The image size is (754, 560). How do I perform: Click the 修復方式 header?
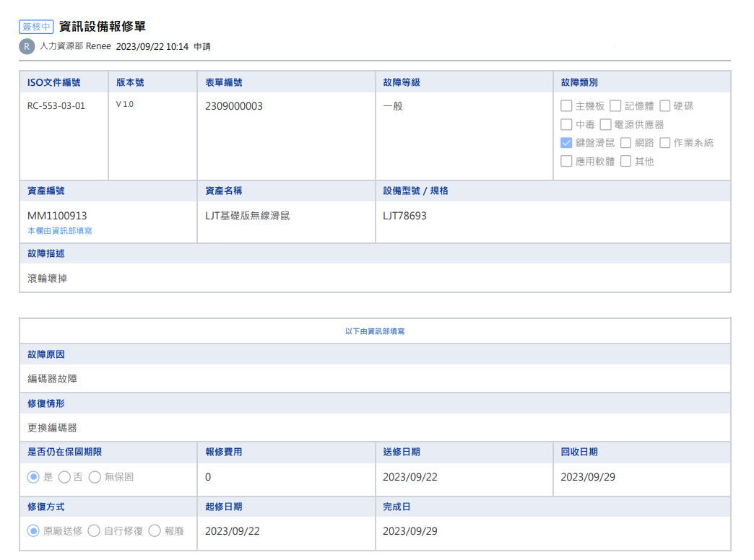[46, 507]
